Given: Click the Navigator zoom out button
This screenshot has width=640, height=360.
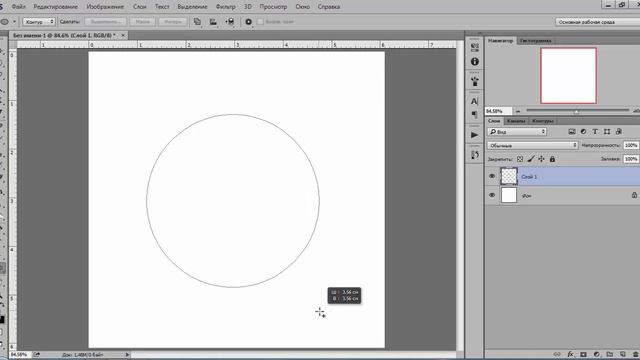Looking at the screenshot, I should point(518,111).
